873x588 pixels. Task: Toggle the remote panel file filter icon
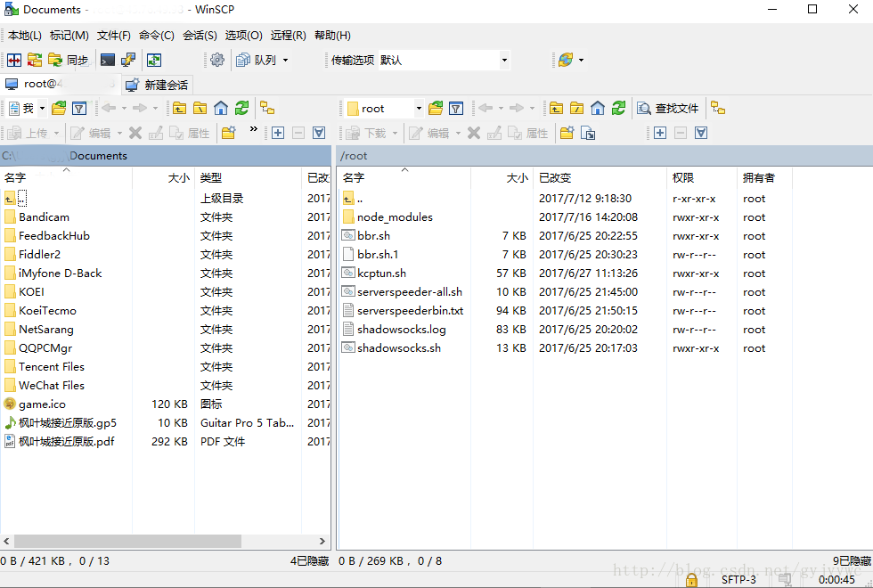pyautogui.click(x=456, y=109)
